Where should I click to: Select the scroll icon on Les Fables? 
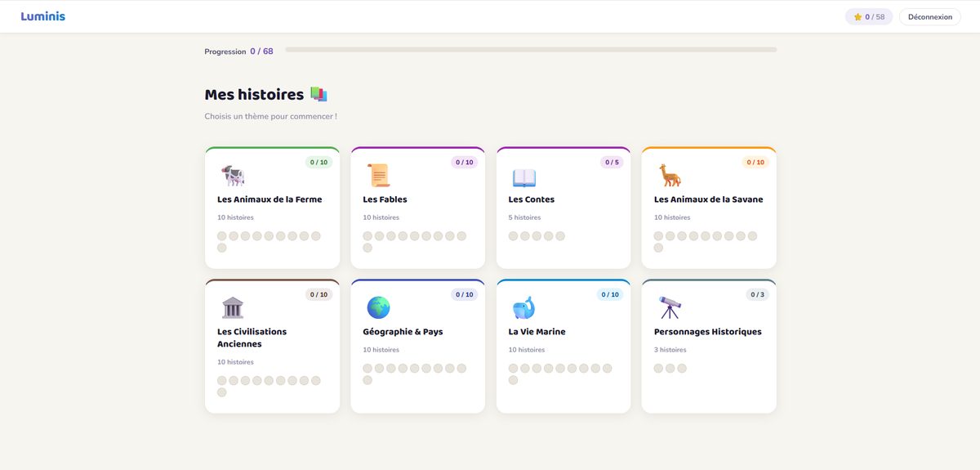tap(378, 175)
